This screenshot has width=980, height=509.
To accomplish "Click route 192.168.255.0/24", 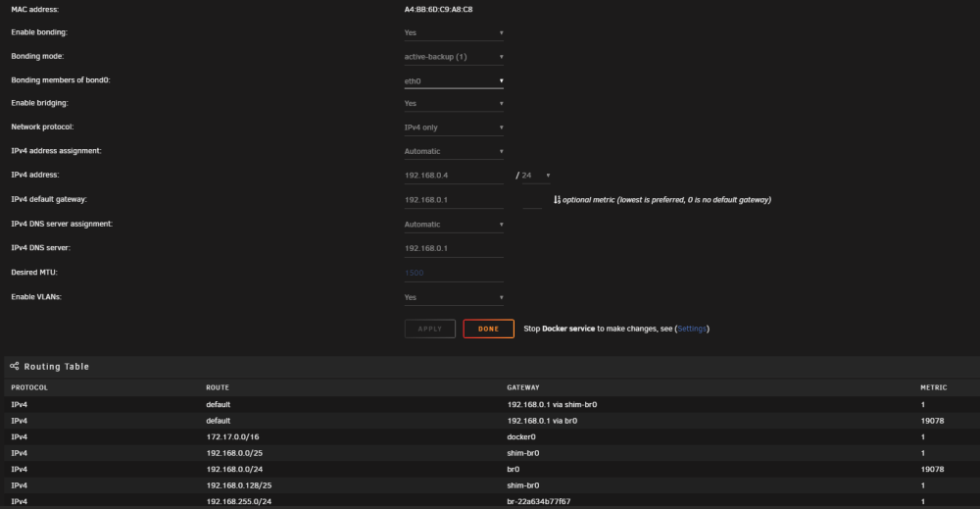I will pos(239,501).
